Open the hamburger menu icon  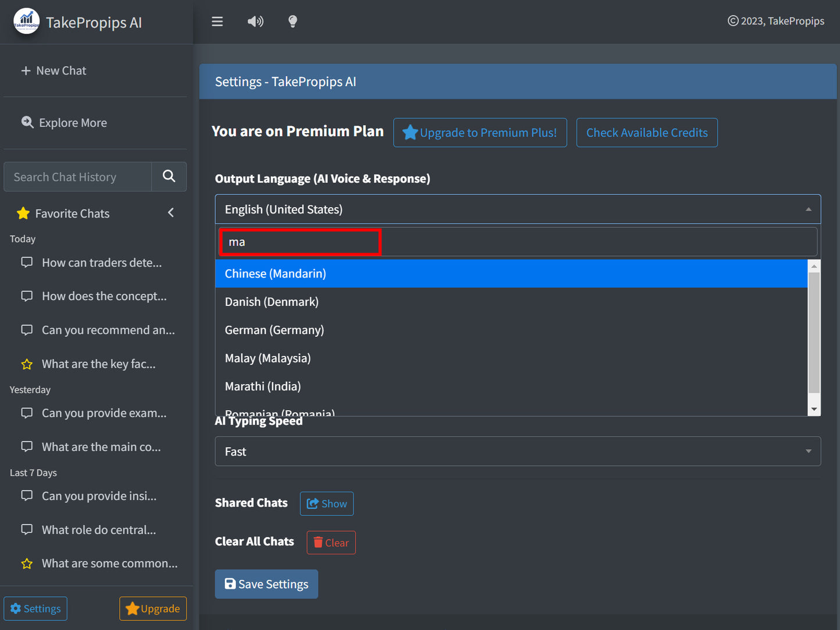click(x=217, y=22)
